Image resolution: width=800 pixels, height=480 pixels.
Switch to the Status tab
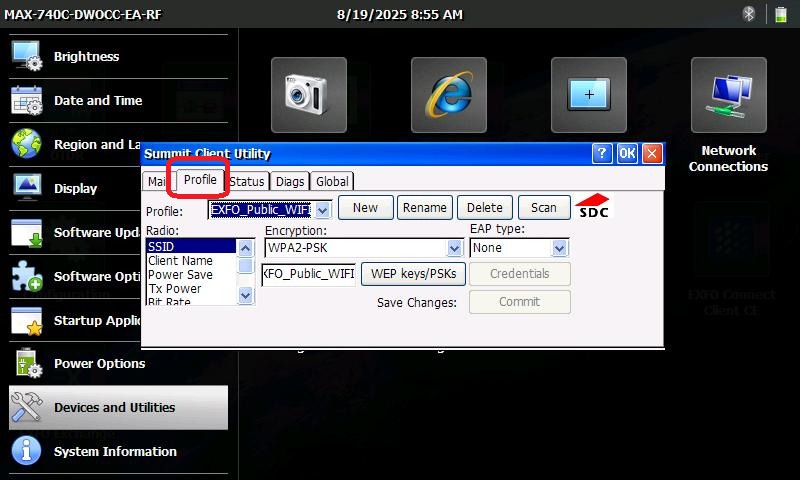(247, 182)
